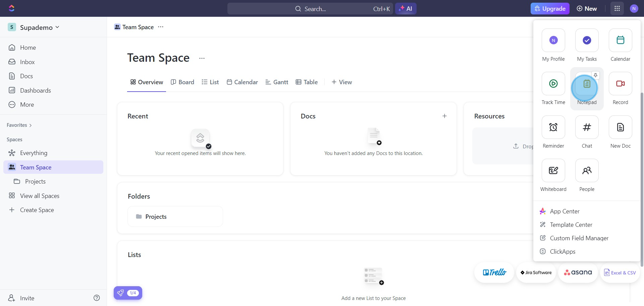The height and width of the screenshot is (306, 644).
Task: Click the Upgrade button
Action: (x=550, y=9)
